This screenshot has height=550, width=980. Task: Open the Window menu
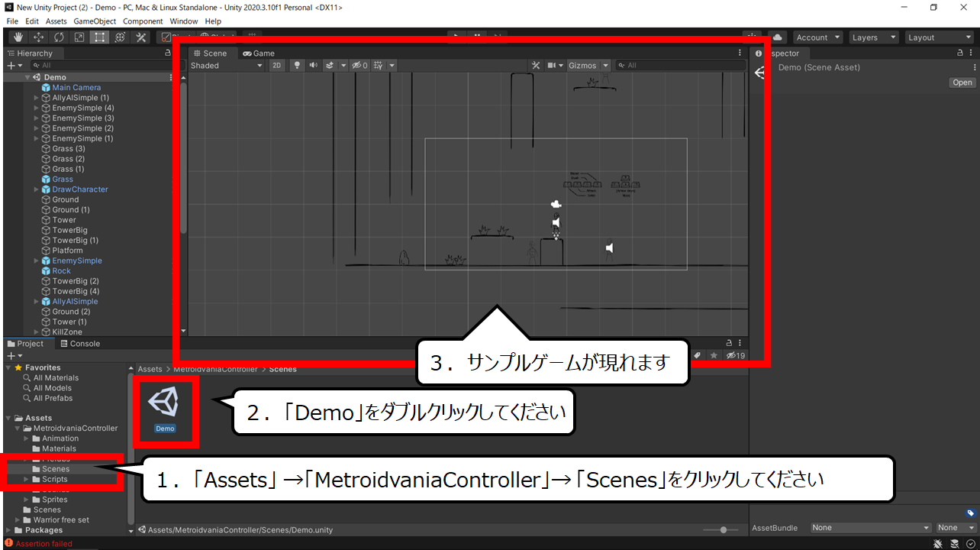[x=184, y=21]
